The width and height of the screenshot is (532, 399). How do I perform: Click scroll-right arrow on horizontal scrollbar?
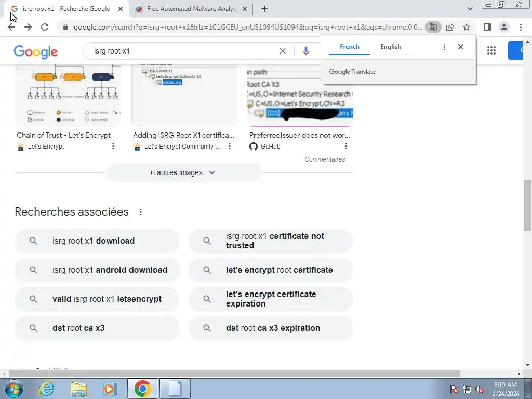519,374
